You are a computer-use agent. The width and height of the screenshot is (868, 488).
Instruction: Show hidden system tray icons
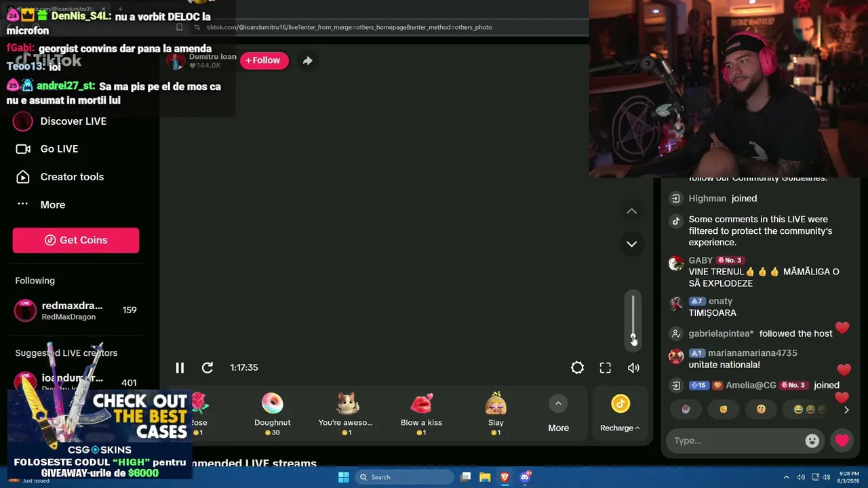coord(787,477)
